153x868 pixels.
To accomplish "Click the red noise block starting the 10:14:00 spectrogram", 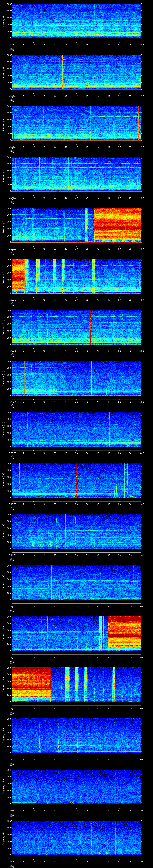I will pos(31,683).
